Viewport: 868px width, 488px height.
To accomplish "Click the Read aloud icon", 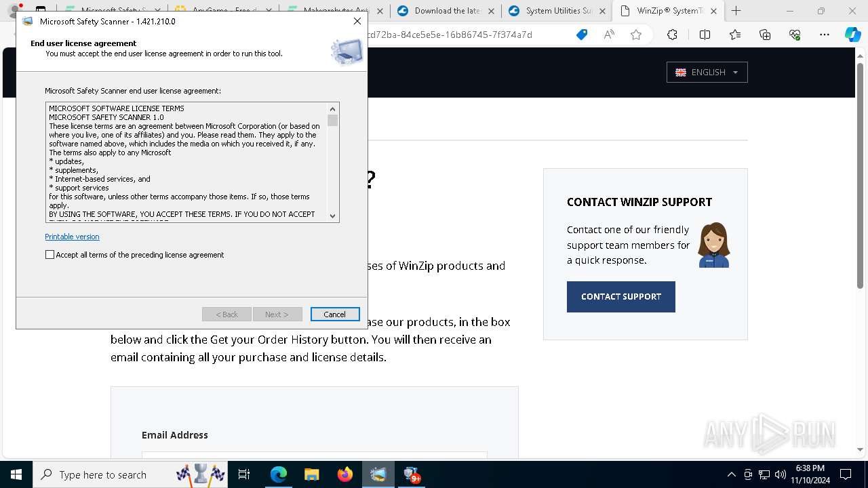I will 609,35.
